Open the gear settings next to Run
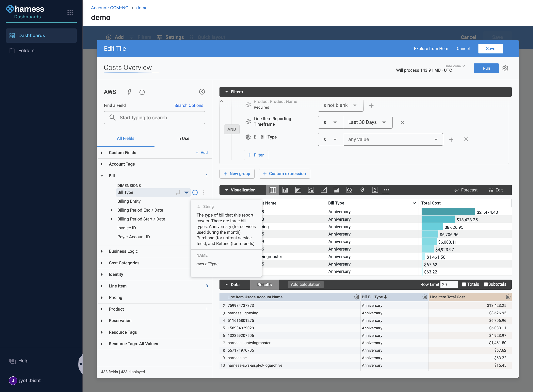533x392 pixels. pos(505,68)
